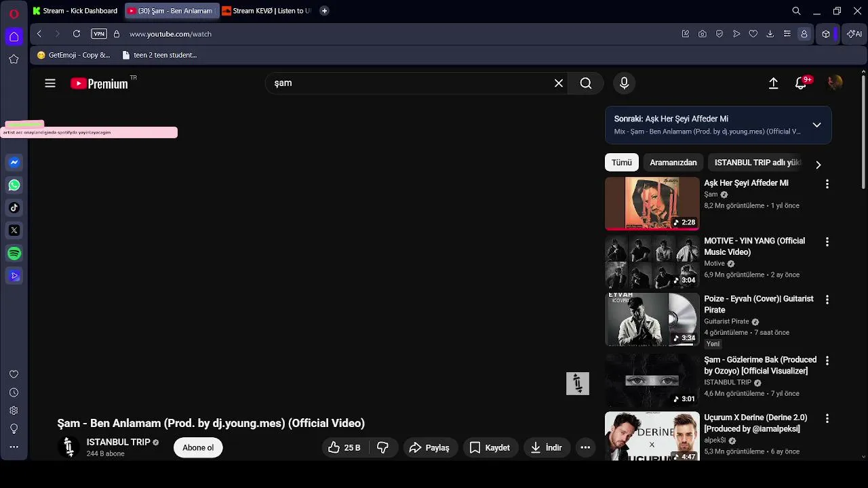This screenshot has height=488, width=868.
Task: Open the extensions cube icon
Action: coord(826,34)
